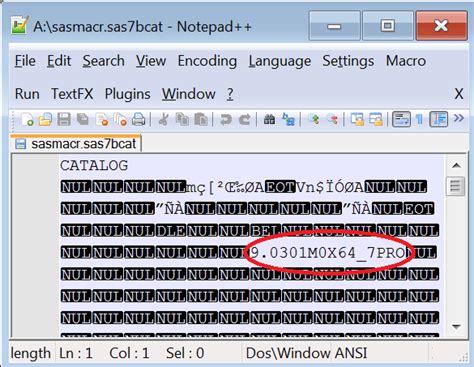Open a file with the folder icon
This screenshot has width=474, height=367.
[x=45, y=119]
